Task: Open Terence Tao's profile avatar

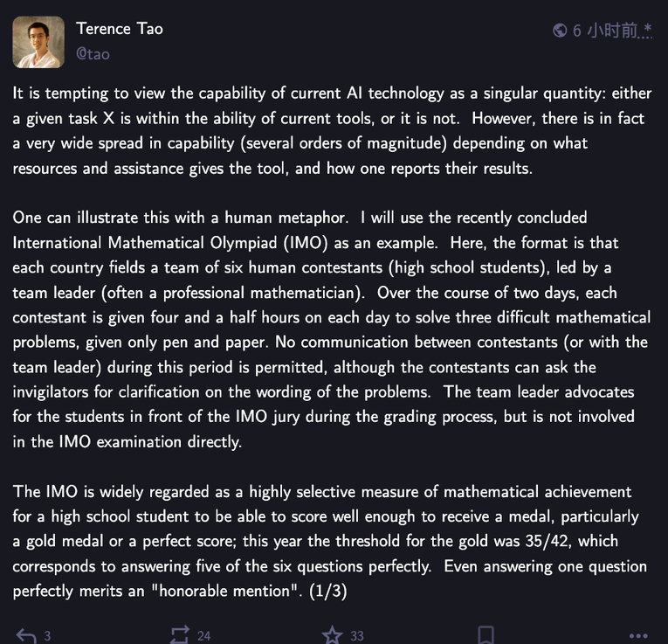Action: 38,42
